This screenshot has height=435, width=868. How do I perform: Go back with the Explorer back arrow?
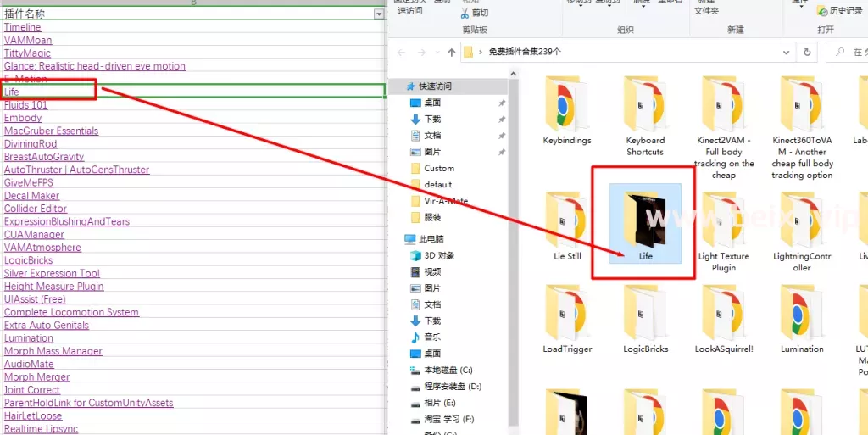point(402,53)
